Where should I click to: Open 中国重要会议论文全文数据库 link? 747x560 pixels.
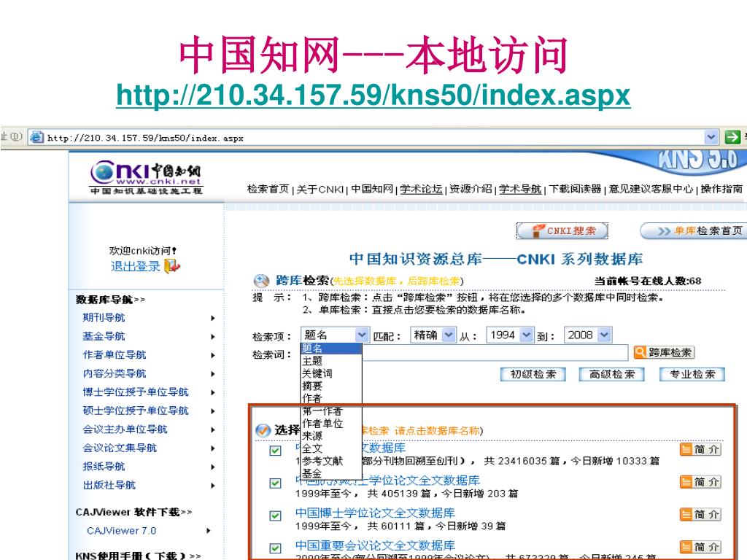click(375, 545)
